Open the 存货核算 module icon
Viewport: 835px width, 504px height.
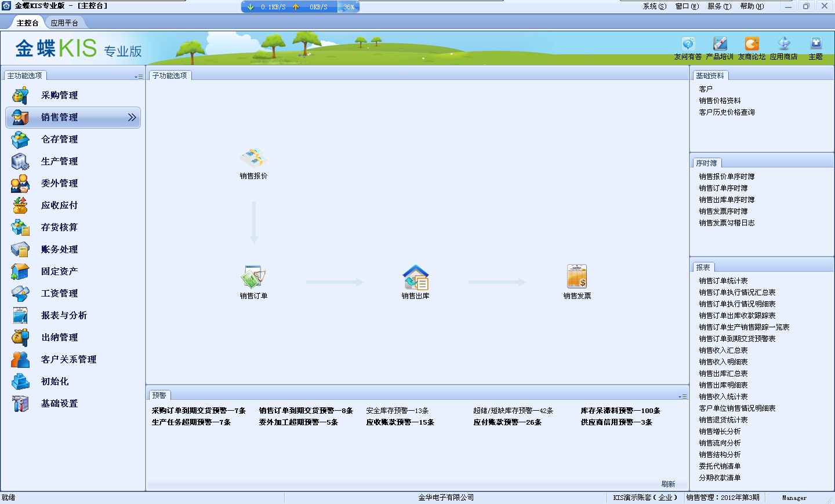click(20, 228)
